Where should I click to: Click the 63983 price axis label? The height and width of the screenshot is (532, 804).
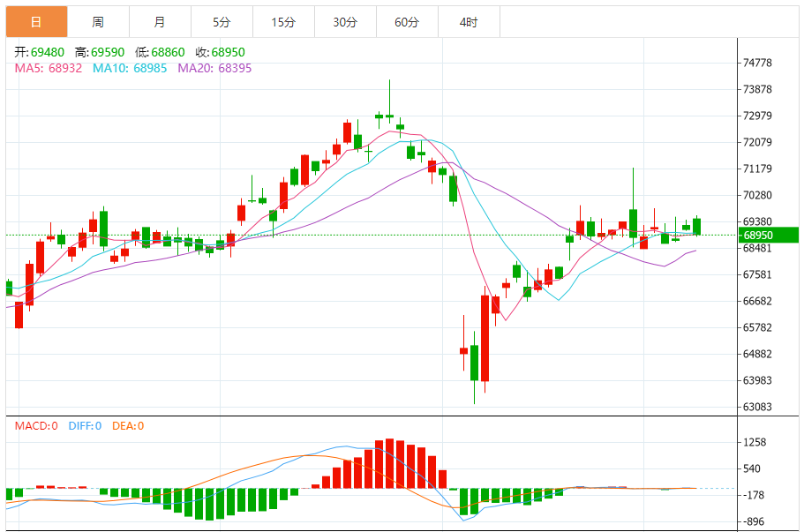tap(757, 380)
